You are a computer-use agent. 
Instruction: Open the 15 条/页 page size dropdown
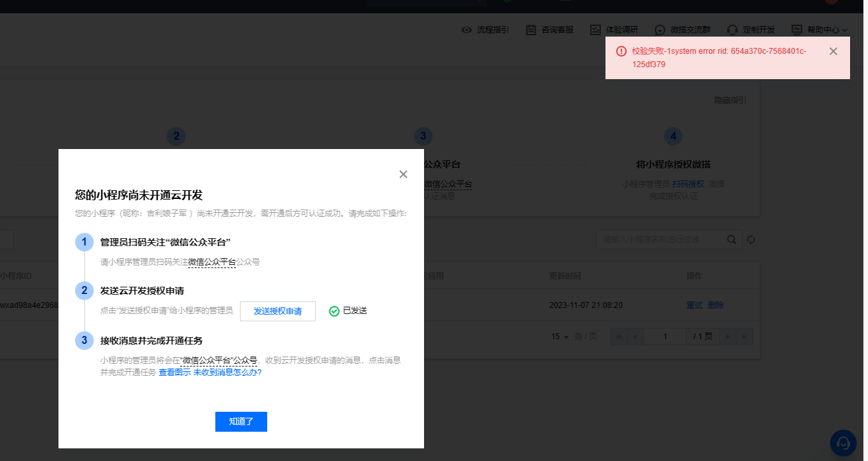560,337
